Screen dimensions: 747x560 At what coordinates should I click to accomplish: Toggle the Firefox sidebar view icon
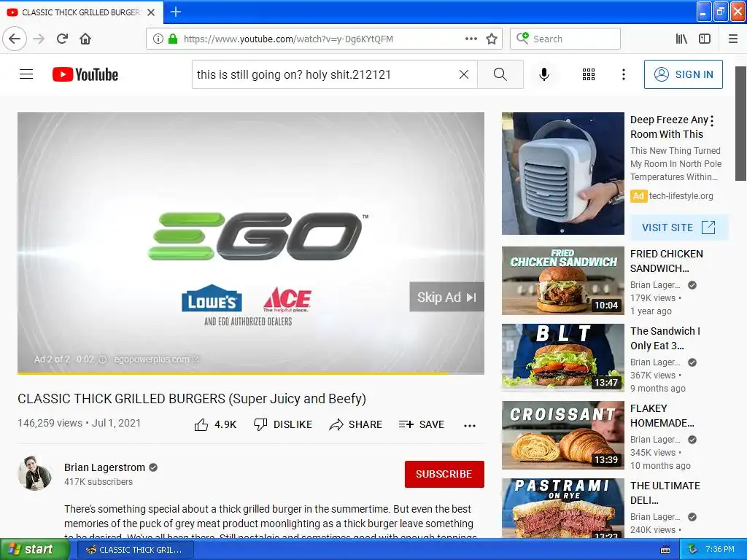coord(704,39)
